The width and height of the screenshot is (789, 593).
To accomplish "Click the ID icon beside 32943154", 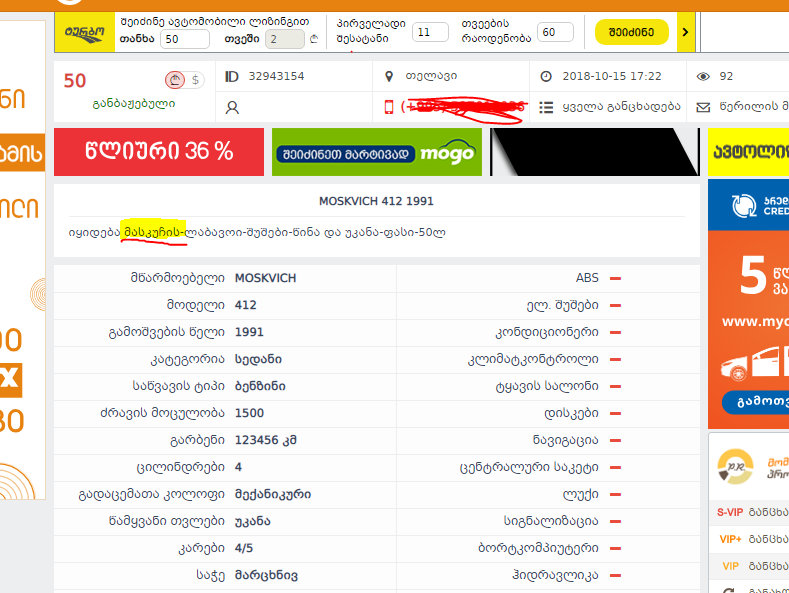I will click(231, 77).
